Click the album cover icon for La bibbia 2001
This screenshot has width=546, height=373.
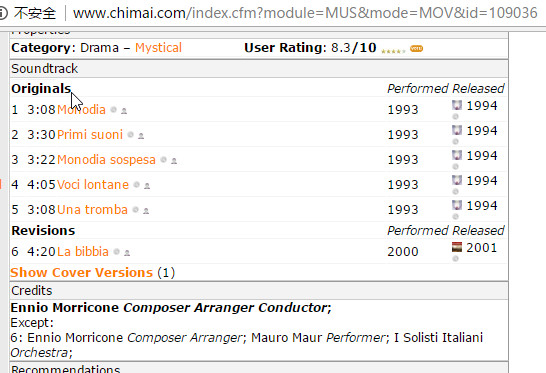click(x=457, y=247)
